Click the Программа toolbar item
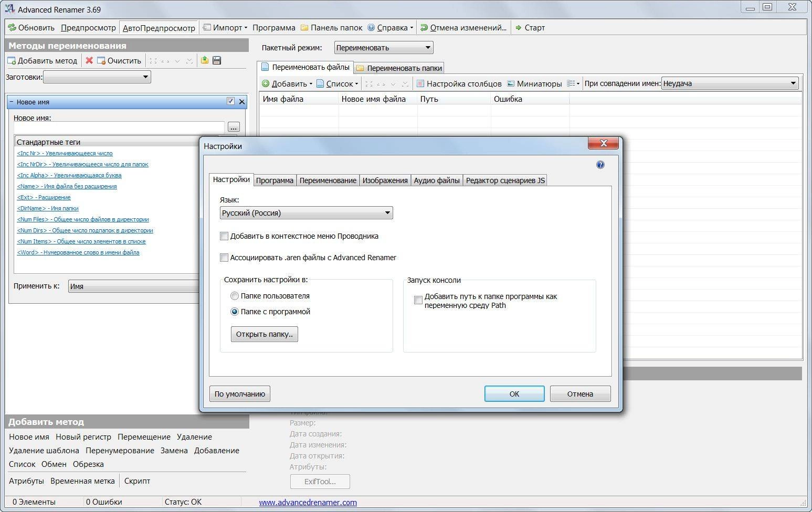The height and width of the screenshot is (512, 812). coord(273,27)
